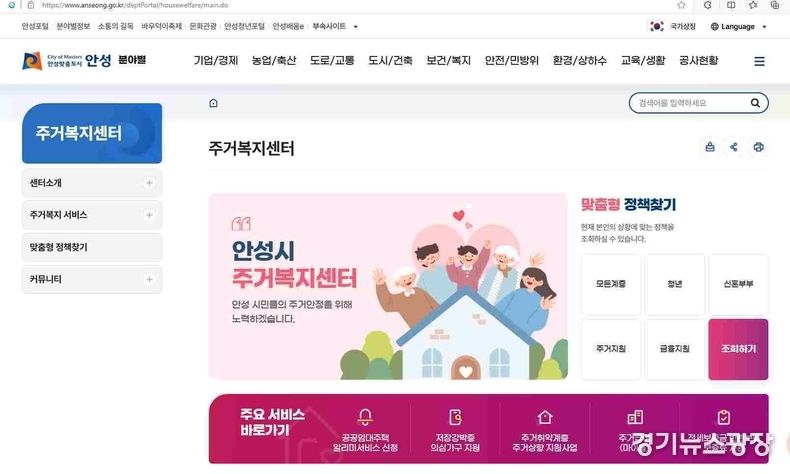Click the search magnifier icon

coord(755,103)
